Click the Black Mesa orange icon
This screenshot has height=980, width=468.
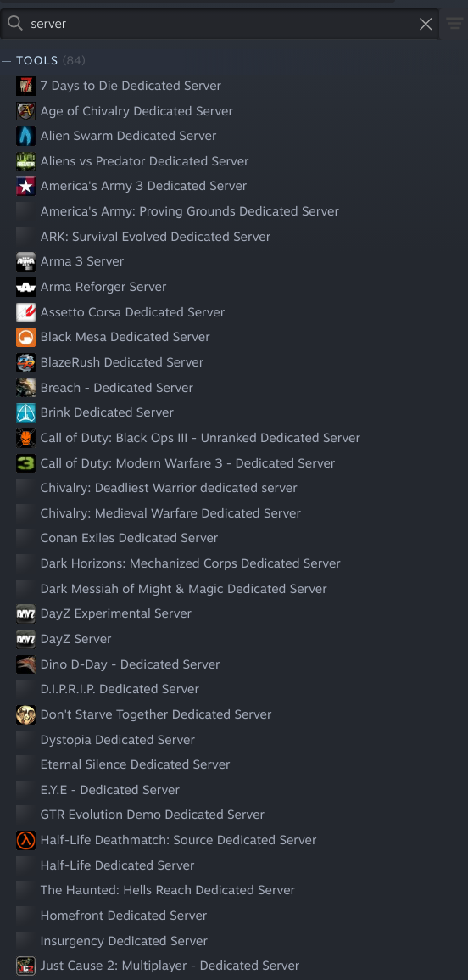pos(25,337)
